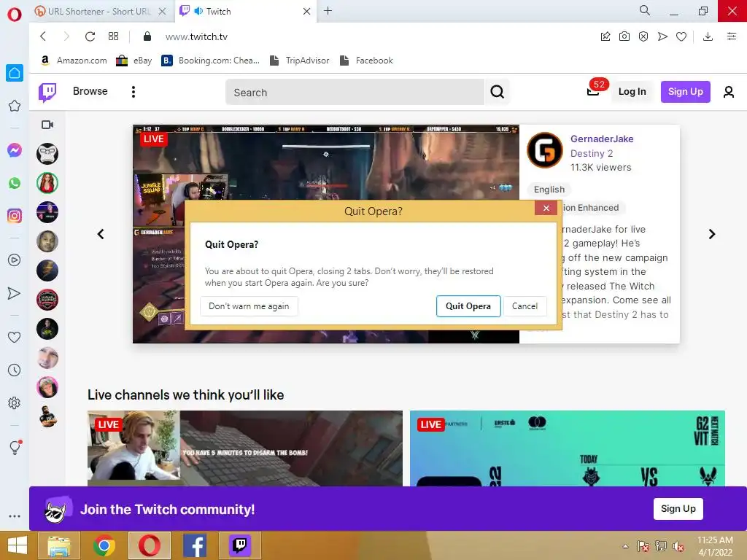The image size is (747, 560).
Task: Click Don't warn me again button
Action: (249, 306)
